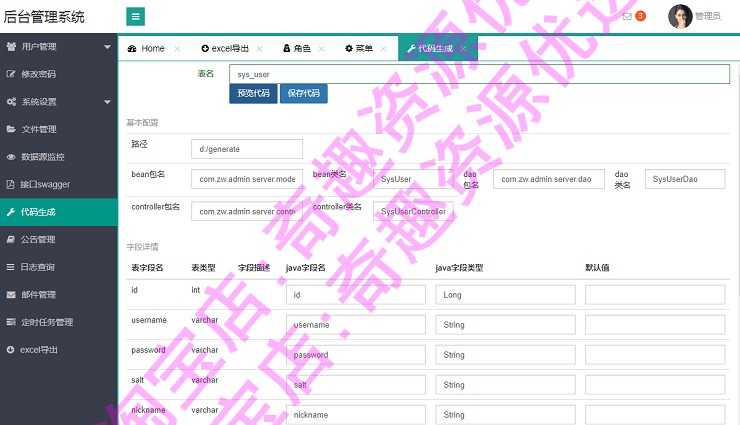Click java字段类型 field for username row
This screenshot has height=425, width=740.
click(x=505, y=325)
